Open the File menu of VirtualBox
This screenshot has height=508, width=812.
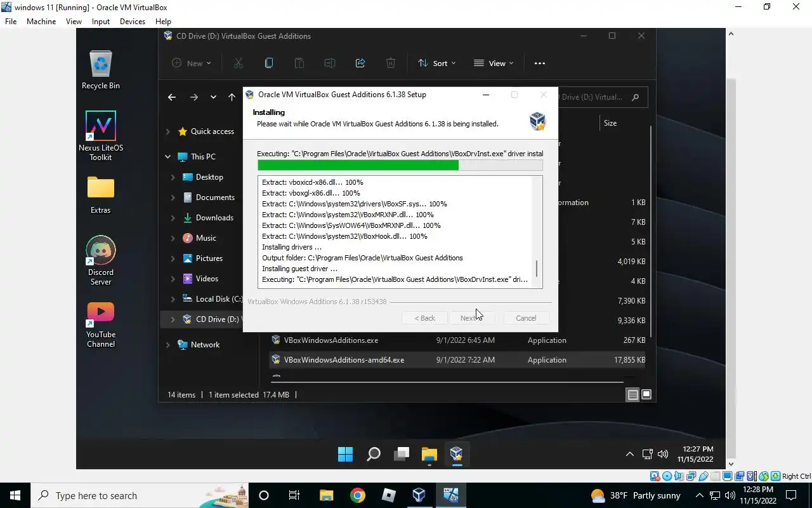point(11,21)
